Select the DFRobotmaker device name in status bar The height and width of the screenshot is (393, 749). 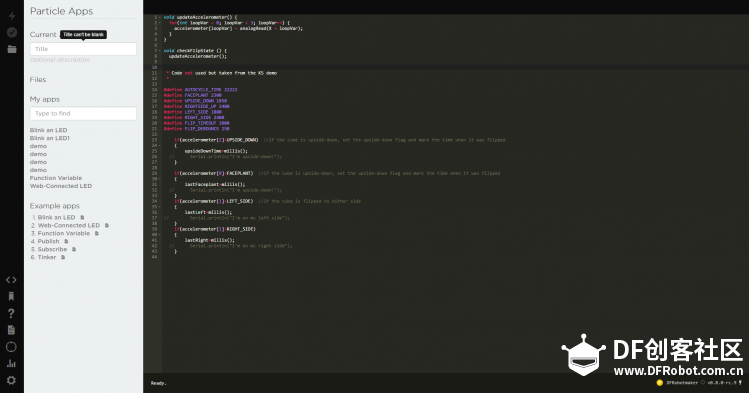(682, 382)
